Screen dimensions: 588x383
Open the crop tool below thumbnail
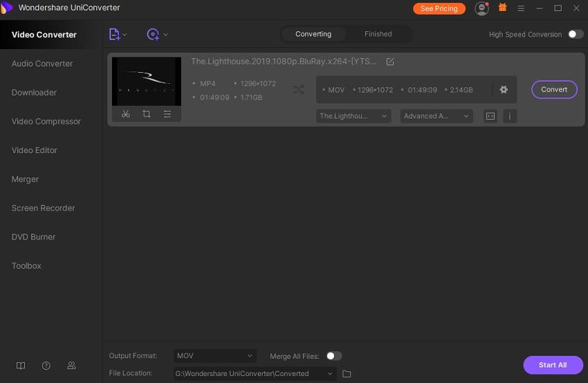tap(146, 114)
